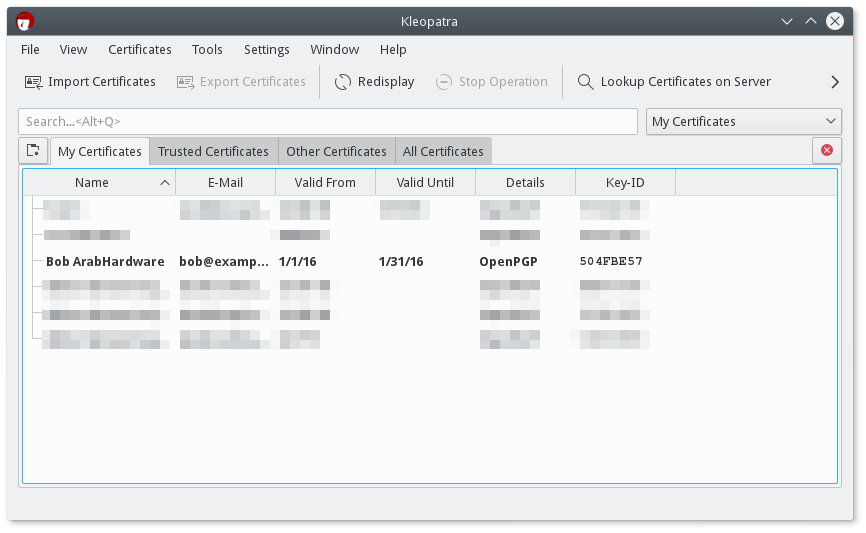The width and height of the screenshot is (866, 533).
Task: Sort by Valid Until column header
Action: 425,183
